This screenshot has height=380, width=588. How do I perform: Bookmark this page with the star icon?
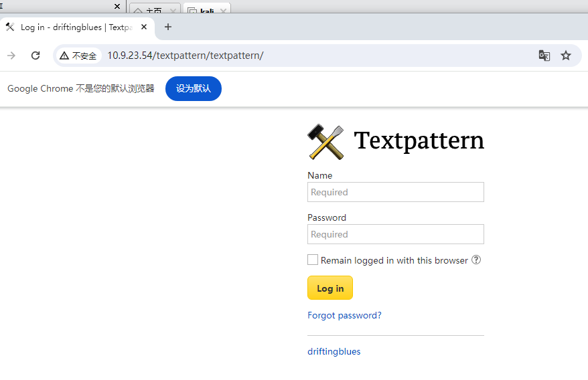pos(565,56)
